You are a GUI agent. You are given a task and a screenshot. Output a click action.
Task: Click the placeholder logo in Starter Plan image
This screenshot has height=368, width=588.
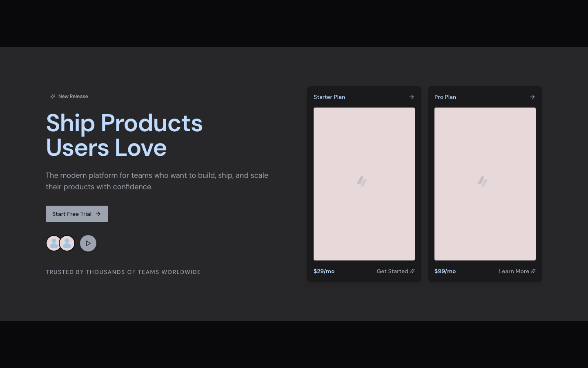(x=362, y=181)
